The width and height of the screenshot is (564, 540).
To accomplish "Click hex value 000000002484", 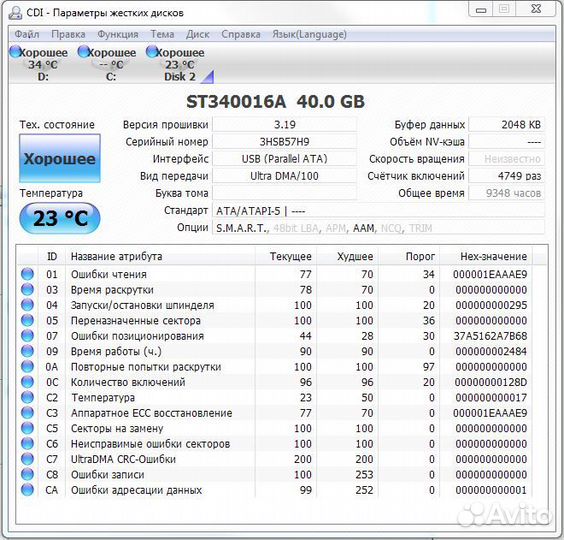I will [491, 351].
